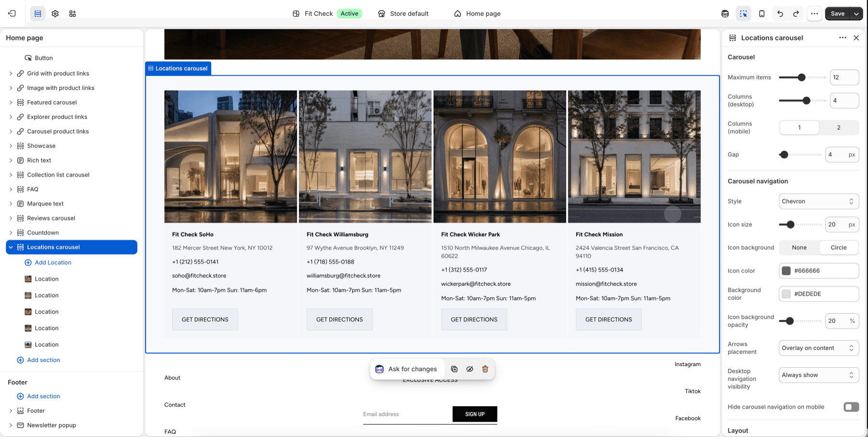Open Locations carousel panel more options
This screenshot has width=868, height=437.
click(x=842, y=38)
